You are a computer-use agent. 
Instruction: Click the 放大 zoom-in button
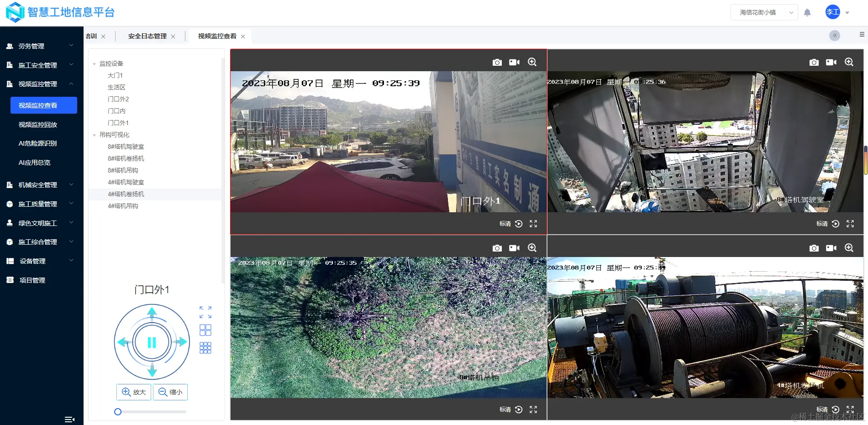point(134,392)
